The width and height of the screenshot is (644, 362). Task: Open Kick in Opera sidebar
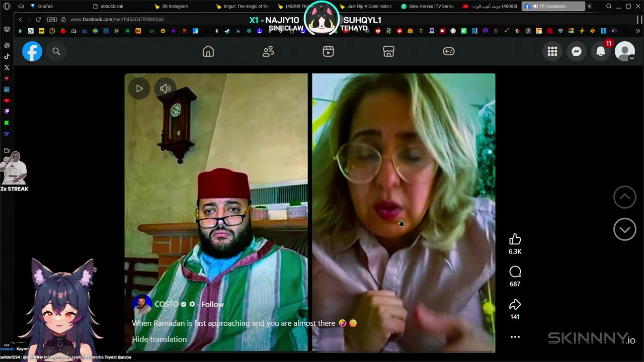pos(7,123)
